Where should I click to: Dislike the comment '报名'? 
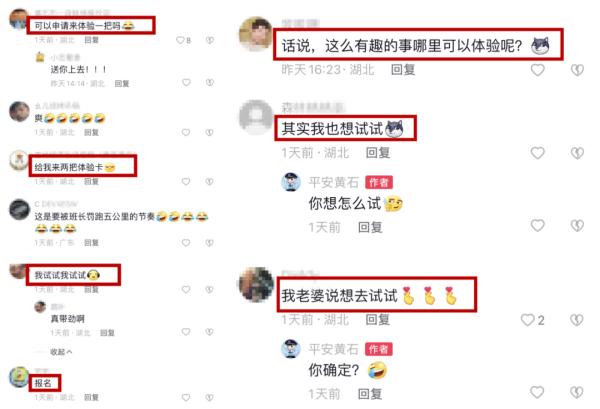coord(209,398)
